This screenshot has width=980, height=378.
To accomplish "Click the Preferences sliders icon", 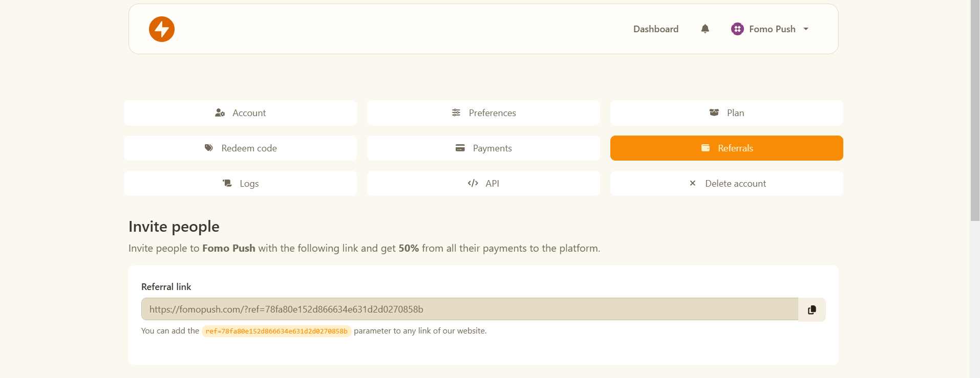I will [x=456, y=113].
